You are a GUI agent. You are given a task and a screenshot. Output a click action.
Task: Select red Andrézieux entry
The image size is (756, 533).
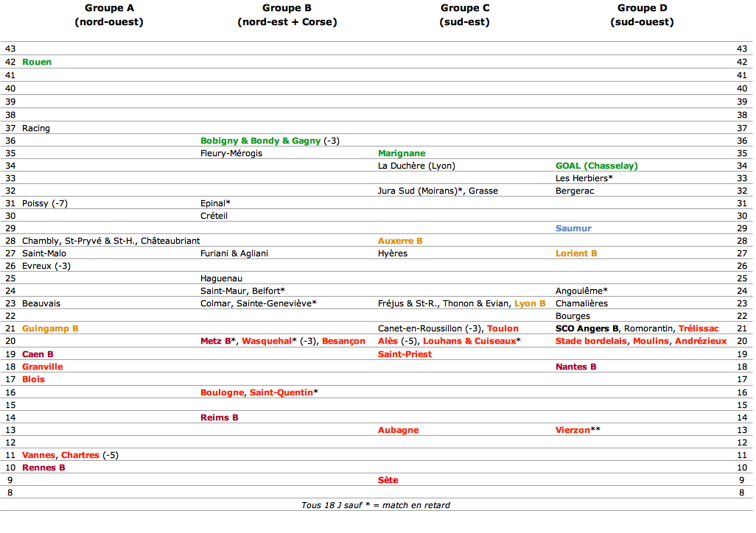[x=701, y=341]
